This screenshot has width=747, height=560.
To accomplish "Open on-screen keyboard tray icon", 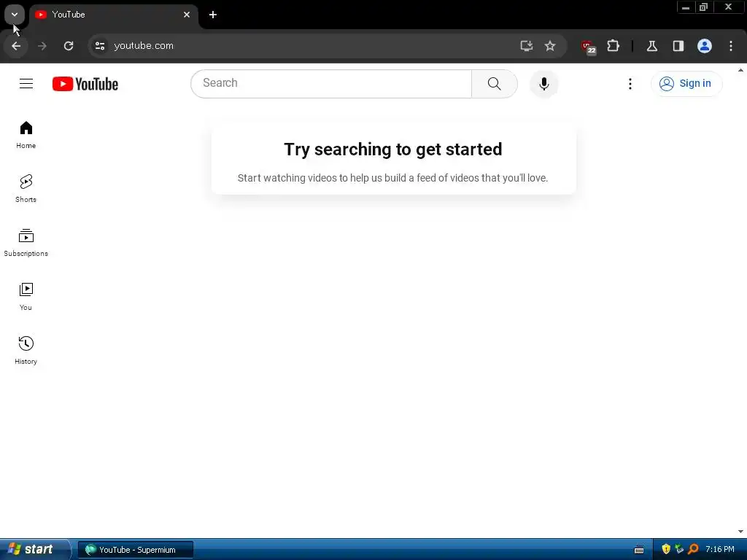I will pyautogui.click(x=639, y=550).
